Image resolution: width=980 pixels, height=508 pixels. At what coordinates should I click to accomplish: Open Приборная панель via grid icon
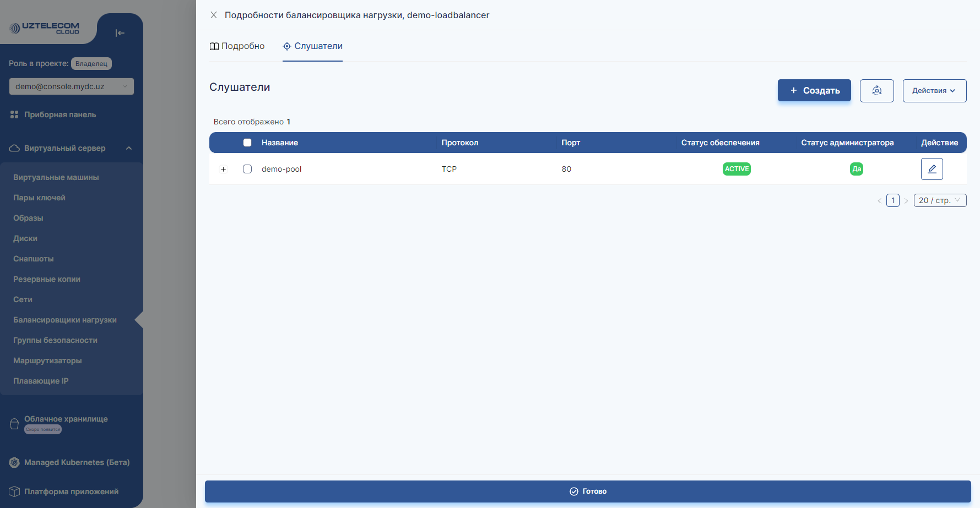point(13,114)
